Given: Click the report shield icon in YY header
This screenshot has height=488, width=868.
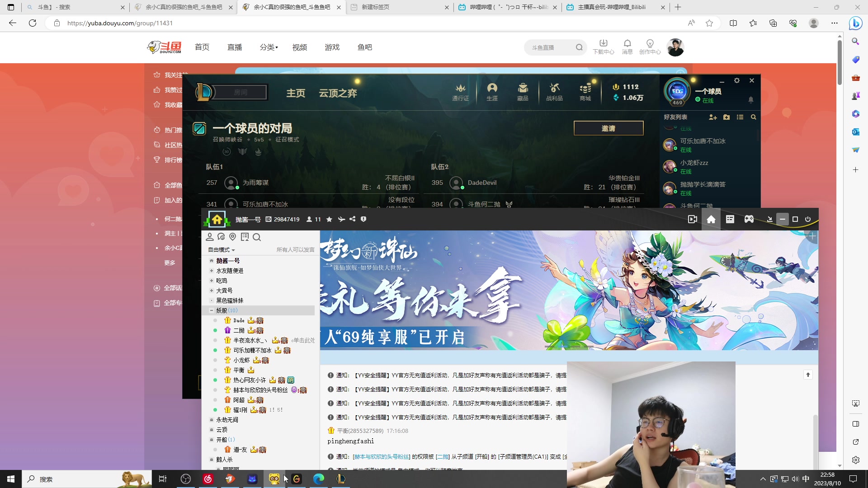Looking at the screenshot, I should [x=363, y=219].
